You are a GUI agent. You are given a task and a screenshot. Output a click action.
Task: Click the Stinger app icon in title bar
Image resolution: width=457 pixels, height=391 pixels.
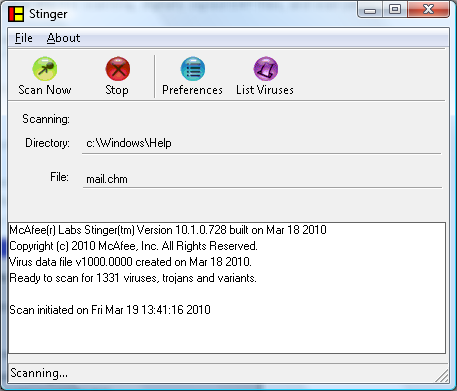tap(16, 14)
